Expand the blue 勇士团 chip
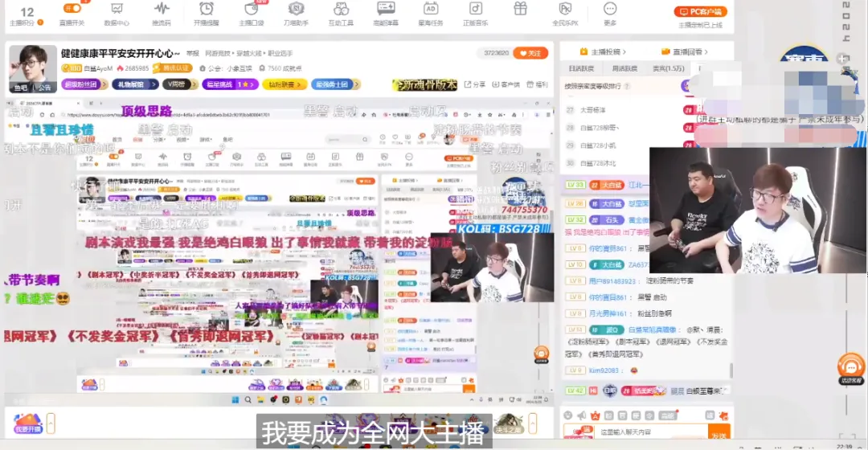868x450 pixels. (x=336, y=84)
